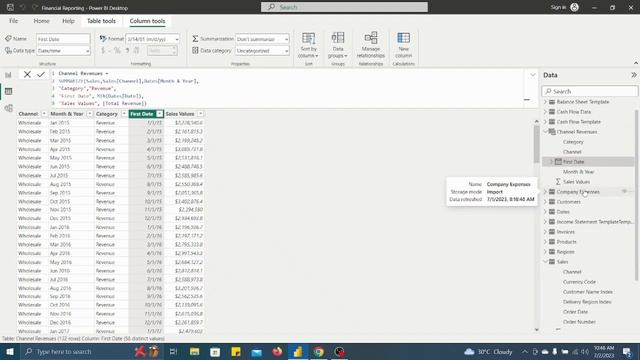Click the Save icon in title bar
This screenshot has width=640, height=360.
click(10, 7)
